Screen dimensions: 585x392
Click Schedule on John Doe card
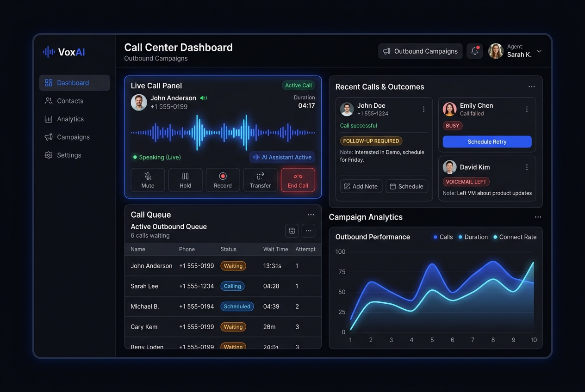407,186
